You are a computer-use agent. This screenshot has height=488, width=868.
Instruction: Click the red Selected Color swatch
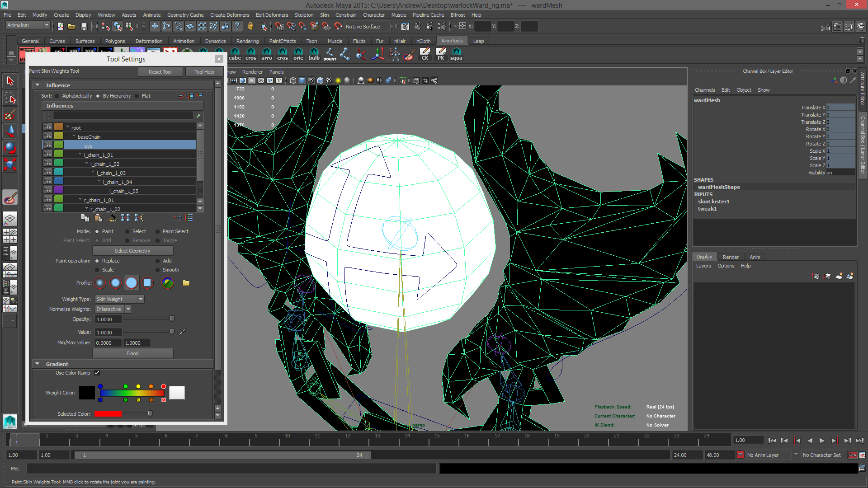[x=108, y=413]
